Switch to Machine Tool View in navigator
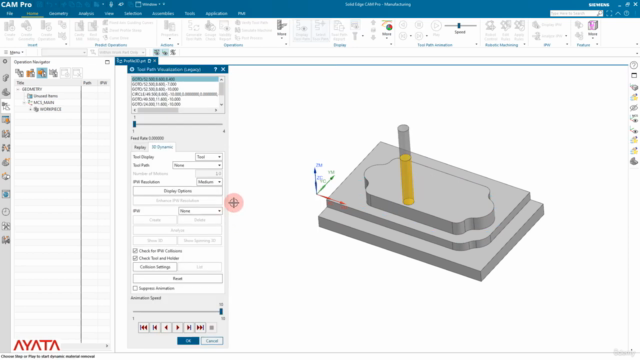Image resolution: width=640 pixels, height=360 pixels. [31, 73]
